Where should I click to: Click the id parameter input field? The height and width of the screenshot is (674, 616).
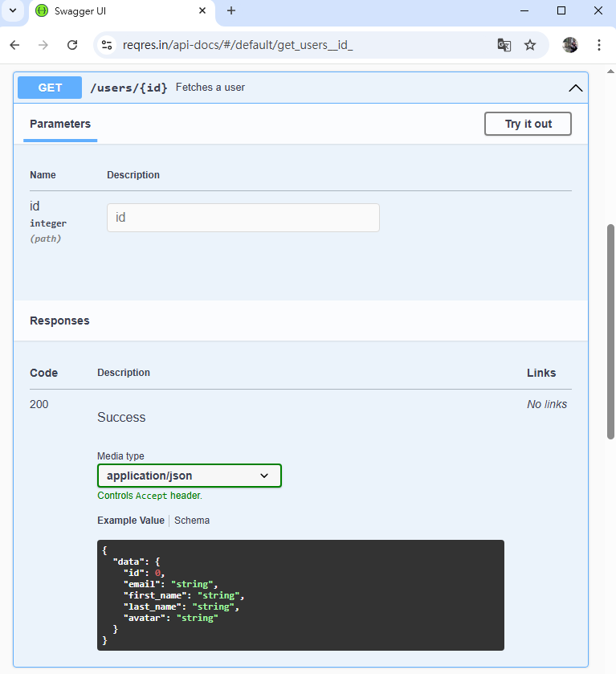pyautogui.click(x=243, y=218)
